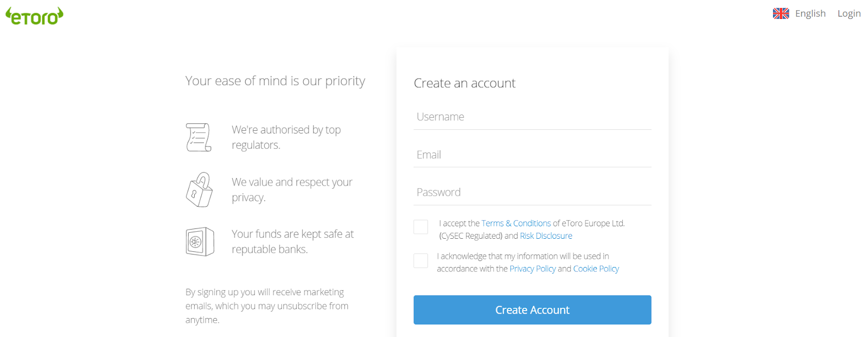This screenshot has width=868, height=337.
Task: Focus the Password input field
Action: tap(532, 192)
